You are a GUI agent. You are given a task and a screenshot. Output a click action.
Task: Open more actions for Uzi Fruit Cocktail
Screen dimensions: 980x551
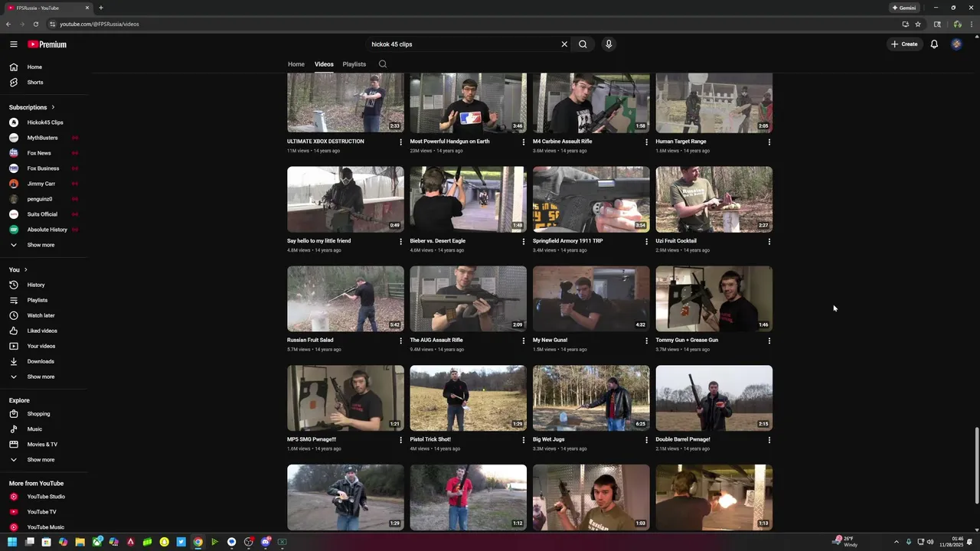(769, 241)
